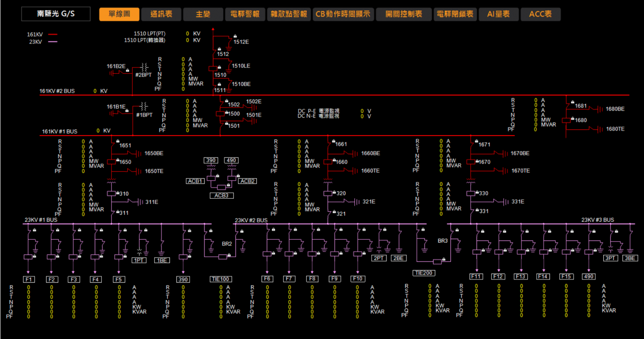This screenshot has height=339, width=644.
Task: Open the 電驛警報 tab
Action: (x=245, y=14)
